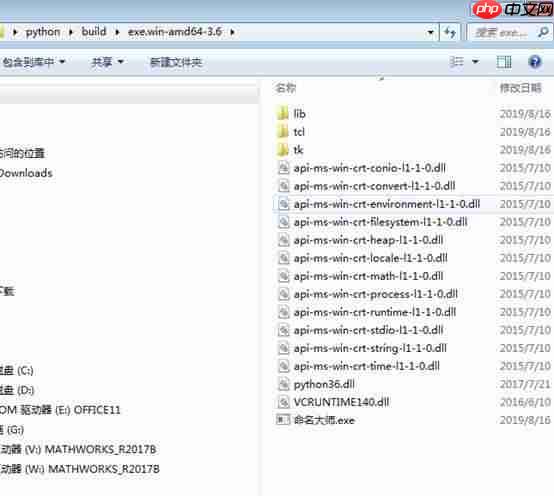Expand the arrow after exe.win-amd64-3.6 breadcrumb
This screenshot has width=554, height=496.
[x=232, y=32]
